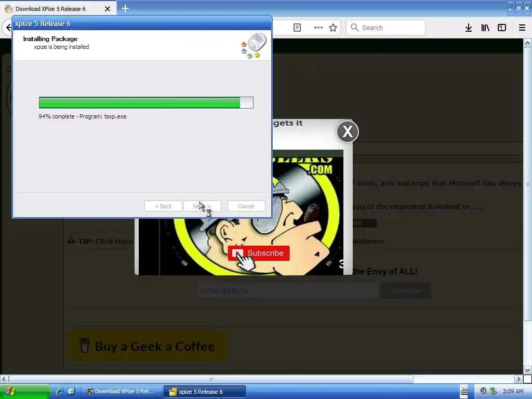532x399 pixels.
Task: Click the '94% complete - Program: tsxp.exe' text
Action: tap(83, 116)
